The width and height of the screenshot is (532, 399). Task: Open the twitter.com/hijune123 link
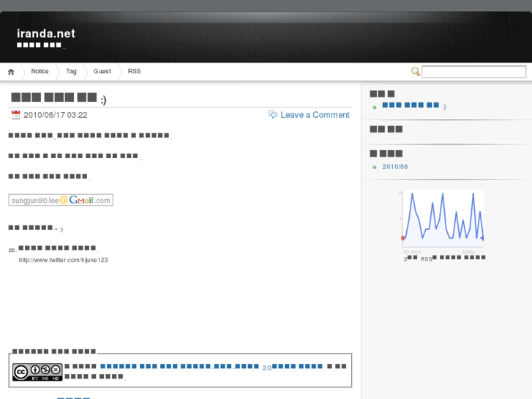pos(63,260)
